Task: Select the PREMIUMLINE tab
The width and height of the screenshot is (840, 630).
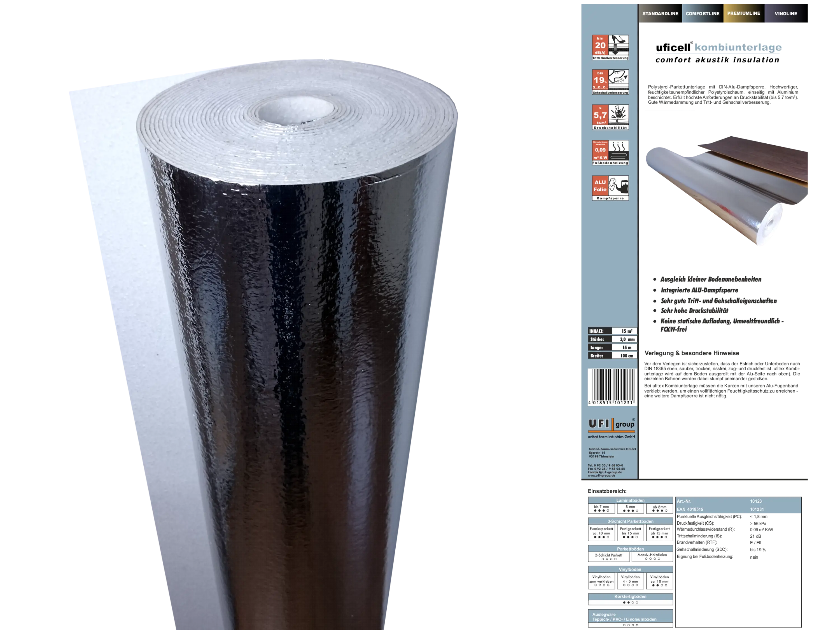Action: 744,14
